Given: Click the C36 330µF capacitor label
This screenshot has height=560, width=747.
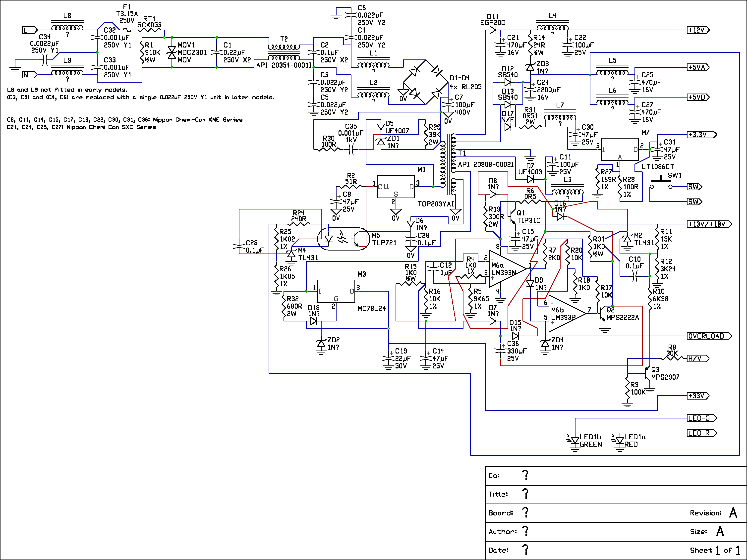Looking at the screenshot, I should coord(517,351).
